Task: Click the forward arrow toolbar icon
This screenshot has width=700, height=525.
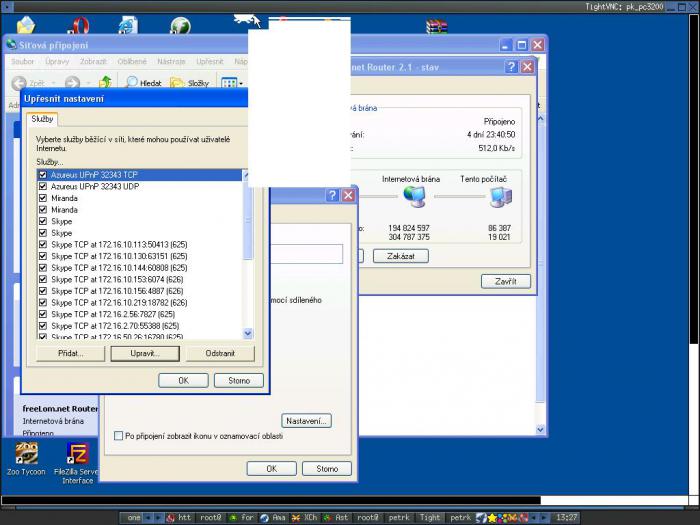Action: (72, 83)
